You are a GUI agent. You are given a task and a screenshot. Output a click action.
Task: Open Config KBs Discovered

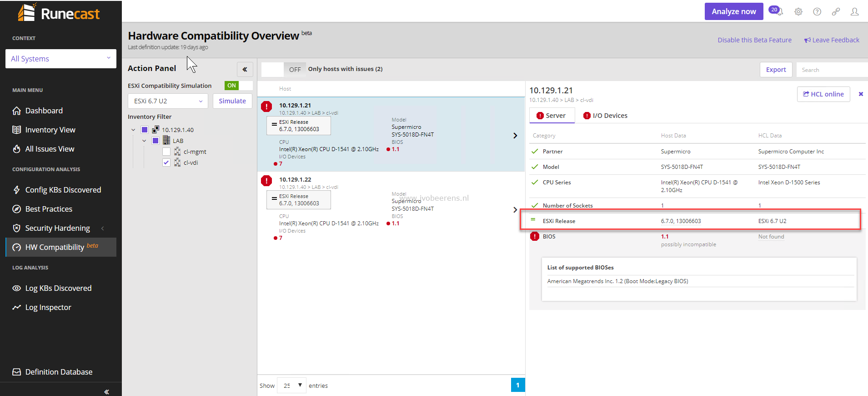[63, 190]
